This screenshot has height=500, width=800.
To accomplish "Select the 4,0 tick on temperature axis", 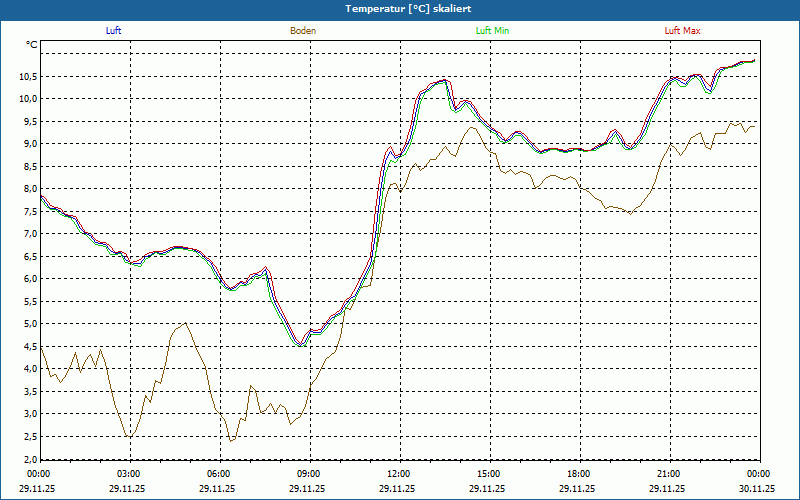I will (29, 369).
